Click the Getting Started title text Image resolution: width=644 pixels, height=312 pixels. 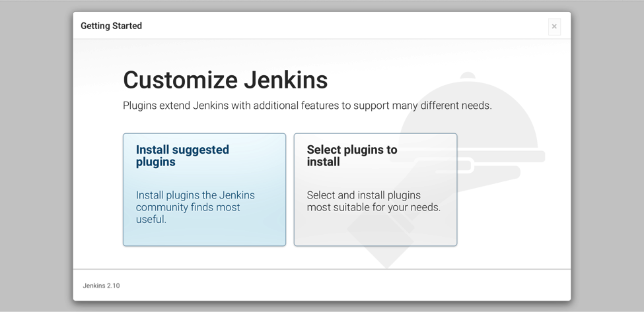tap(112, 26)
